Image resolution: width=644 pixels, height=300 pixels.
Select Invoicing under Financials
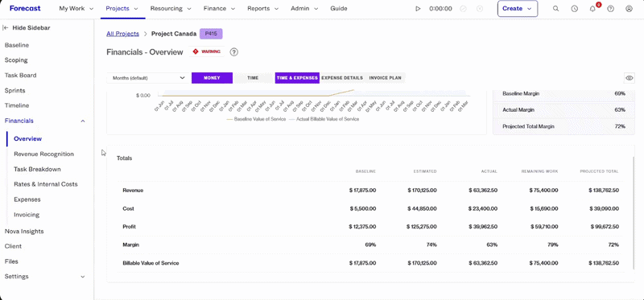pyautogui.click(x=27, y=215)
